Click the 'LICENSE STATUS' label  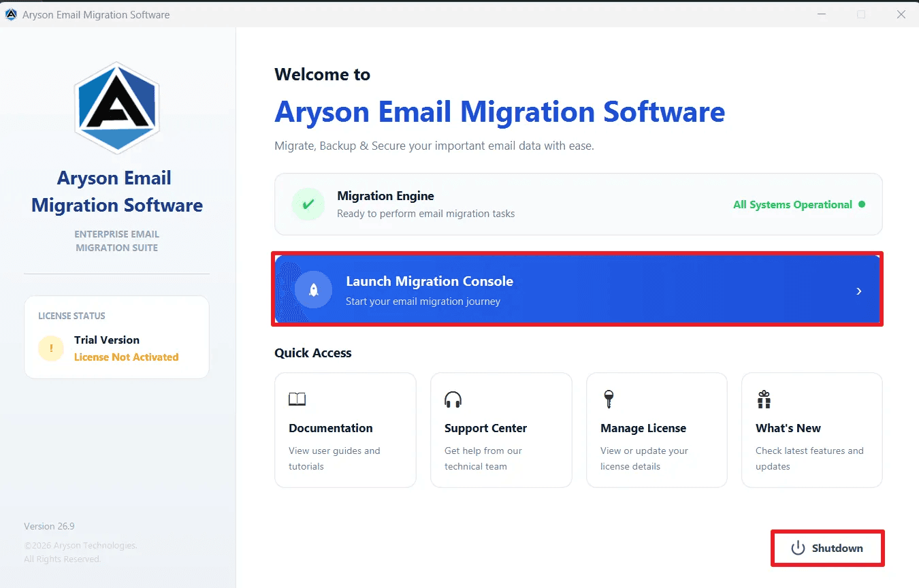point(71,316)
